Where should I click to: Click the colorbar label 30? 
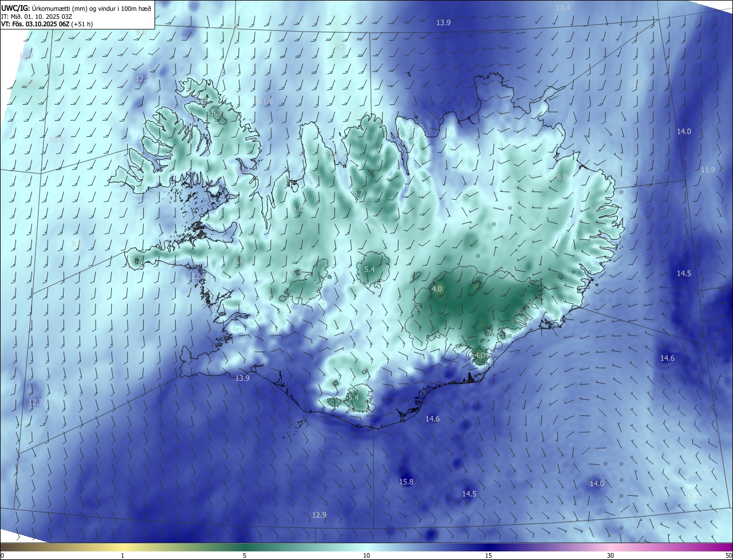coord(610,555)
